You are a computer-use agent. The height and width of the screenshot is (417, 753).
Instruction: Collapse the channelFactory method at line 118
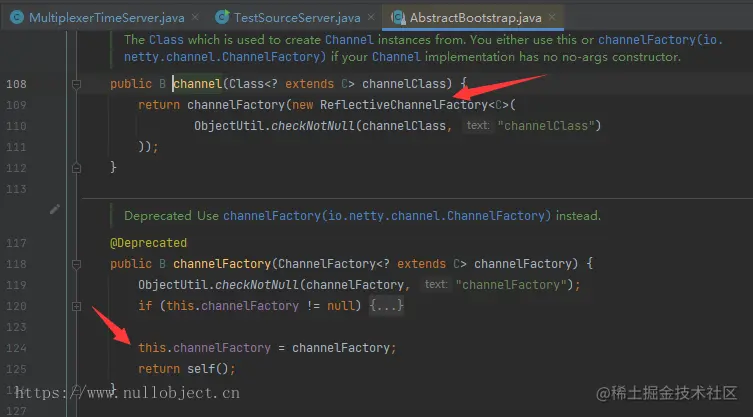76,264
